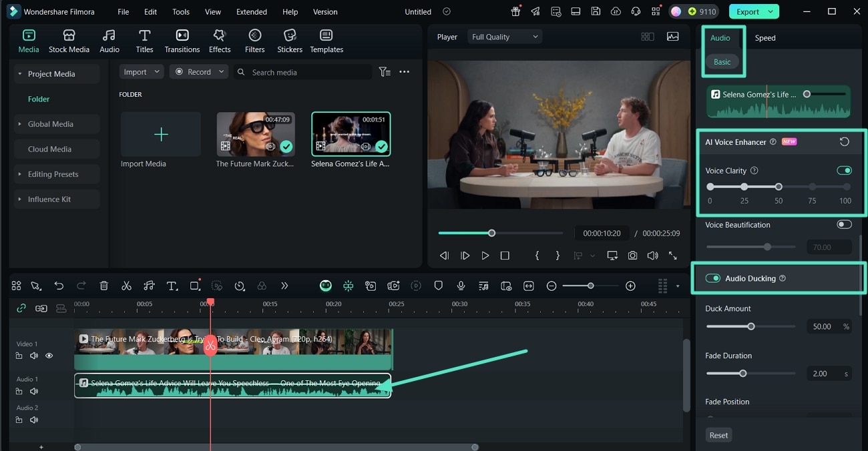Click the marker shield icon in timeline toolbar

(439, 286)
